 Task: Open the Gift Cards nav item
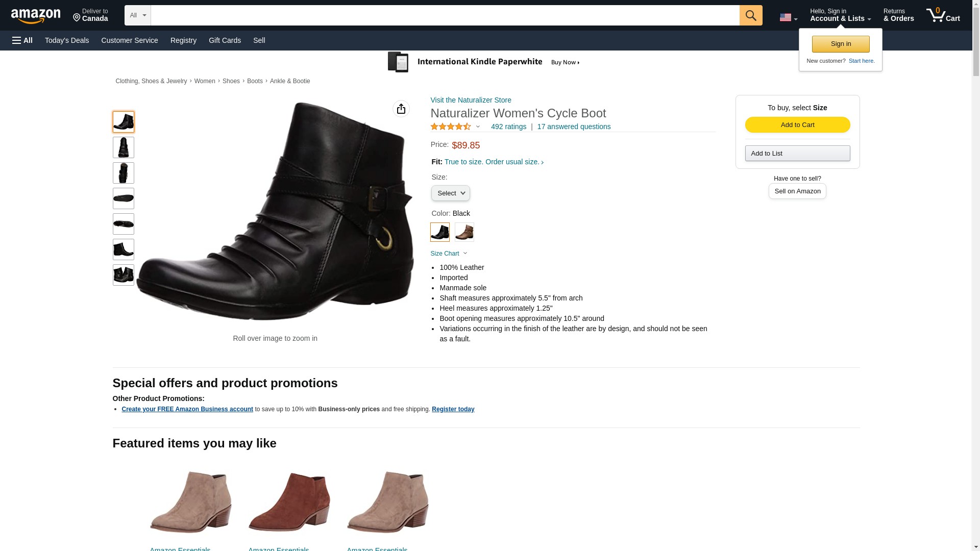tap(225, 40)
